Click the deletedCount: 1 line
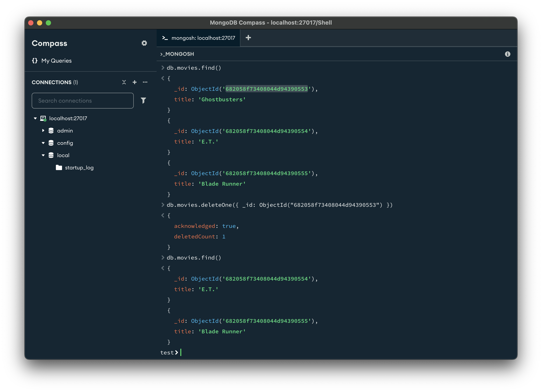The image size is (542, 392). [x=200, y=237]
